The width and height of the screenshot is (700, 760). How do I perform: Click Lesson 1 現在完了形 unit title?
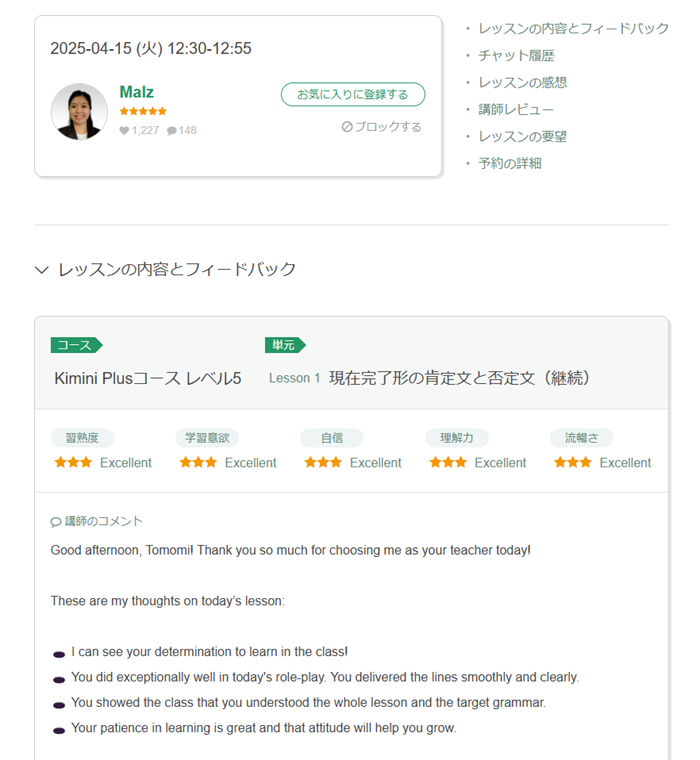(x=429, y=378)
